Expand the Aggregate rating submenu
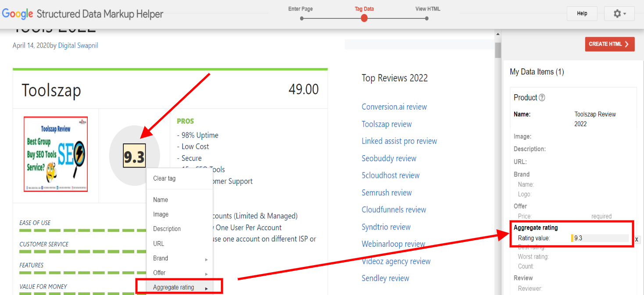 coord(179,287)
